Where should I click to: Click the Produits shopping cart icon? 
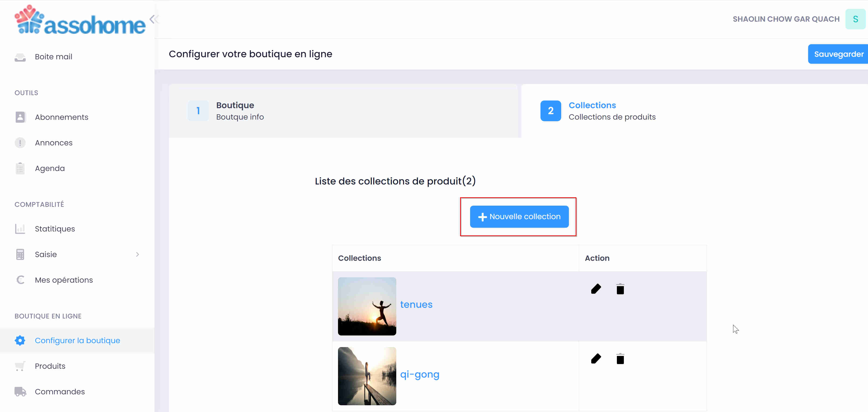click(20, 366)
